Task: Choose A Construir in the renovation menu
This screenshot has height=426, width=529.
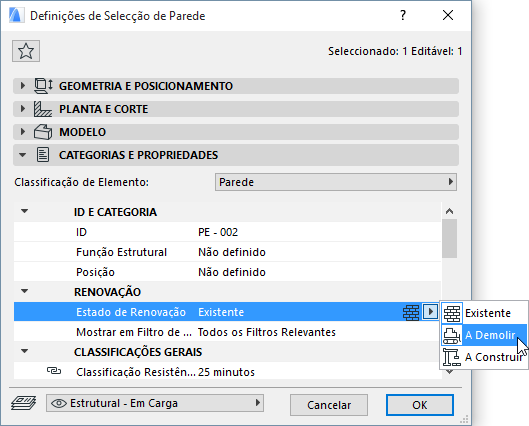Action: coord(484,357)
